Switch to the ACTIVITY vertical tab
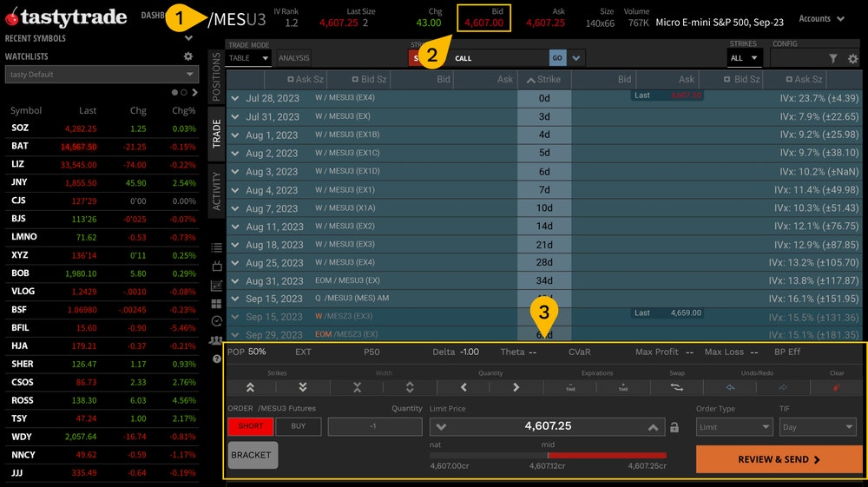The width and height of the screenshot is (868, 487). [216, 191]
